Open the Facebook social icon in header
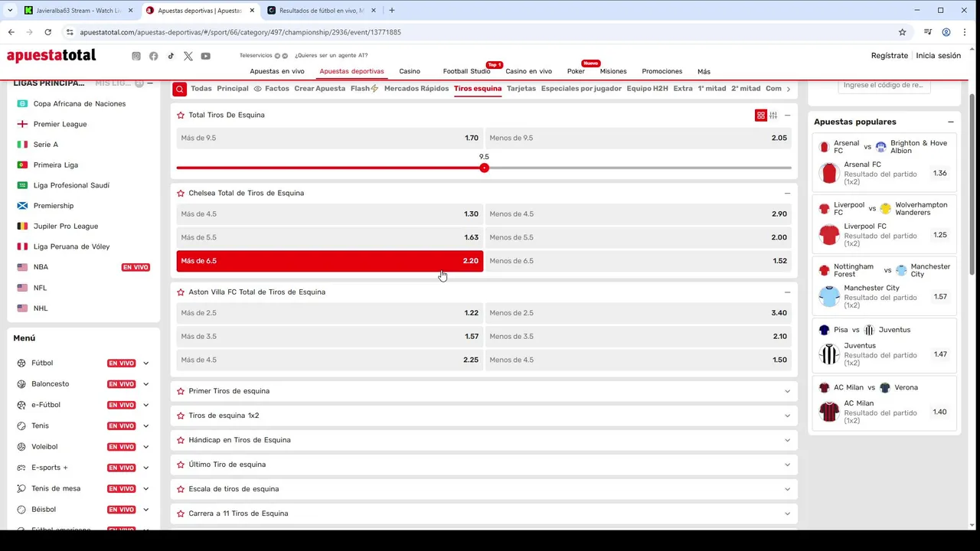 pos(154,56)
